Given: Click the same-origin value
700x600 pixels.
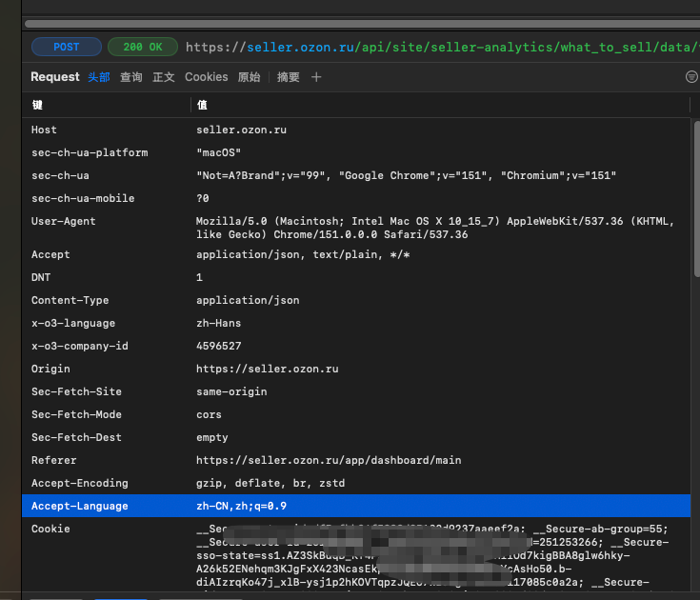Looking at the screenshot, I should coord(231,392).
